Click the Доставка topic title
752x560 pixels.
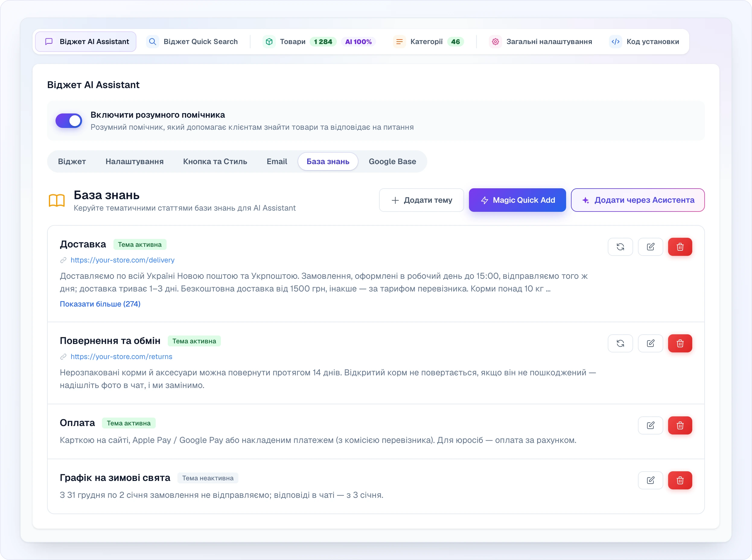(83, 244)
